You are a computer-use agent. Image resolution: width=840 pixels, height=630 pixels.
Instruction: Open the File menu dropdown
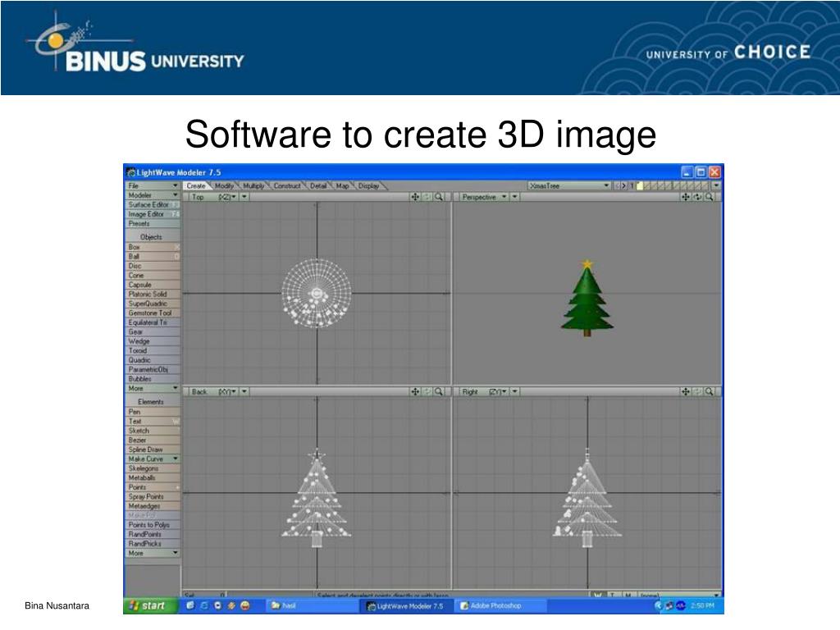coord(153,186)
